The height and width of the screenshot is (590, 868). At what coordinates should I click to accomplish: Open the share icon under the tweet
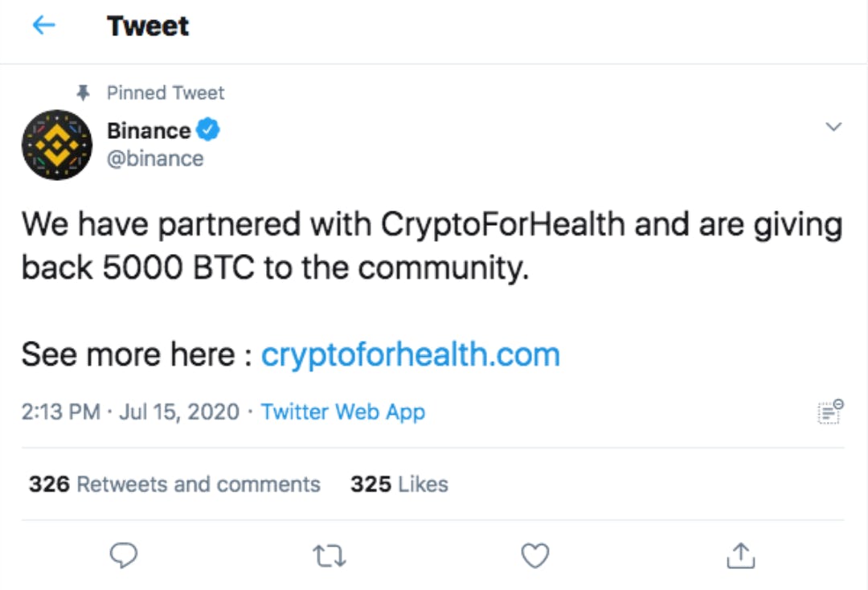click(740, 555)
